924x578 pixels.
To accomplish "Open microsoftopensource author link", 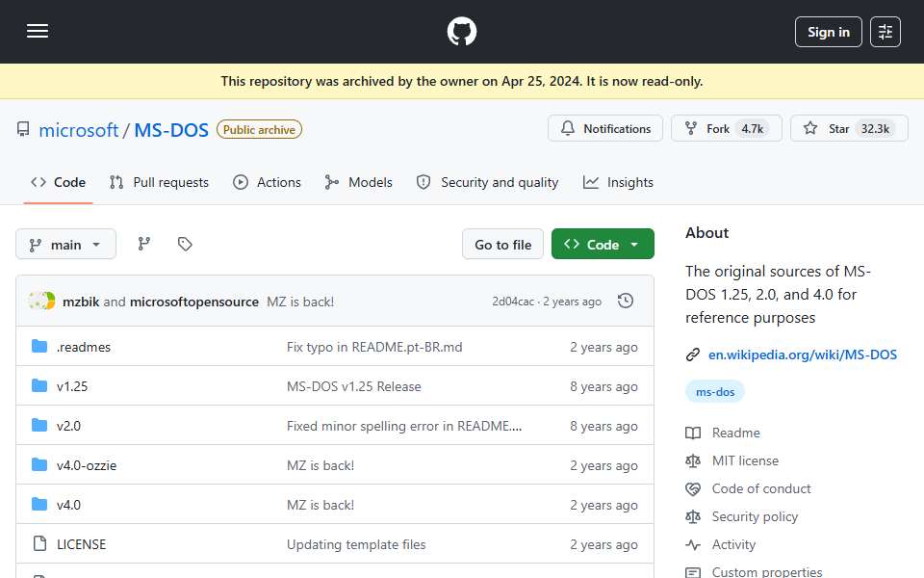I will [x=193, y=302].
